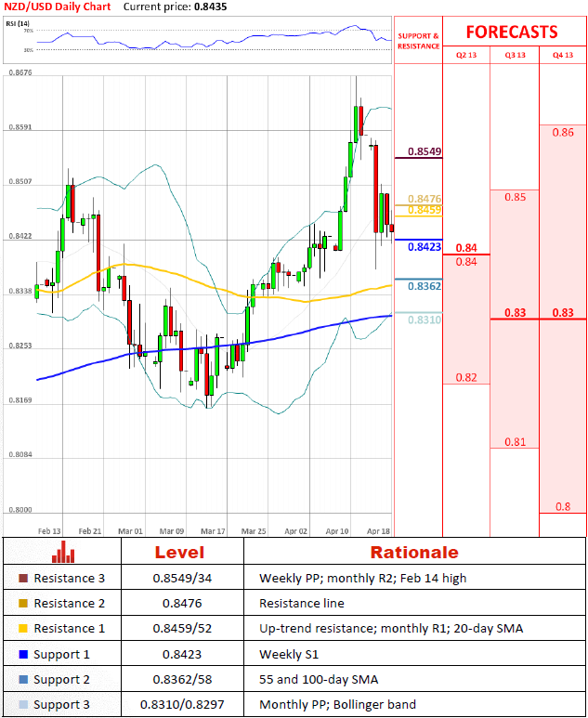Select the Q3 13 forecast column header
Image resolution: width=588 pixels, height=718 pixels.
coord(516,55)
